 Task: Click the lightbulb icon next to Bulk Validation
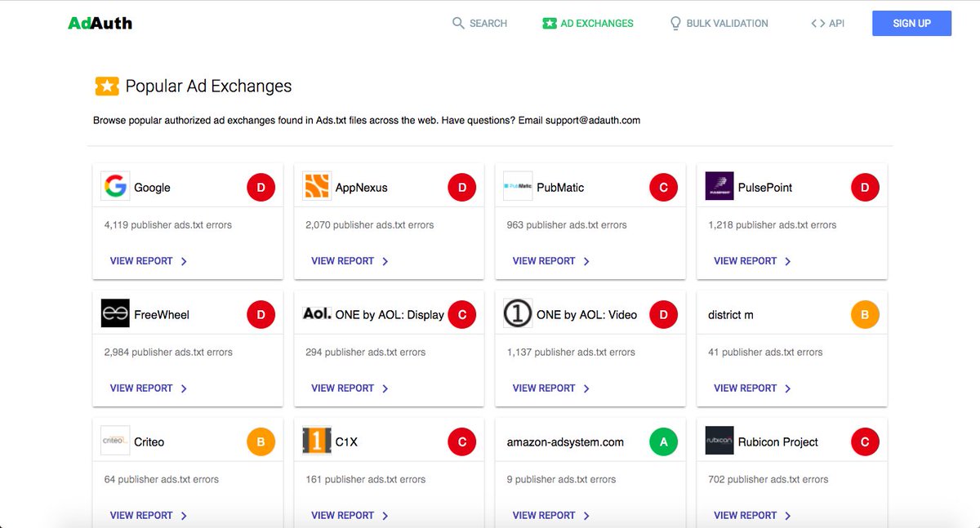tap(675, 23)
